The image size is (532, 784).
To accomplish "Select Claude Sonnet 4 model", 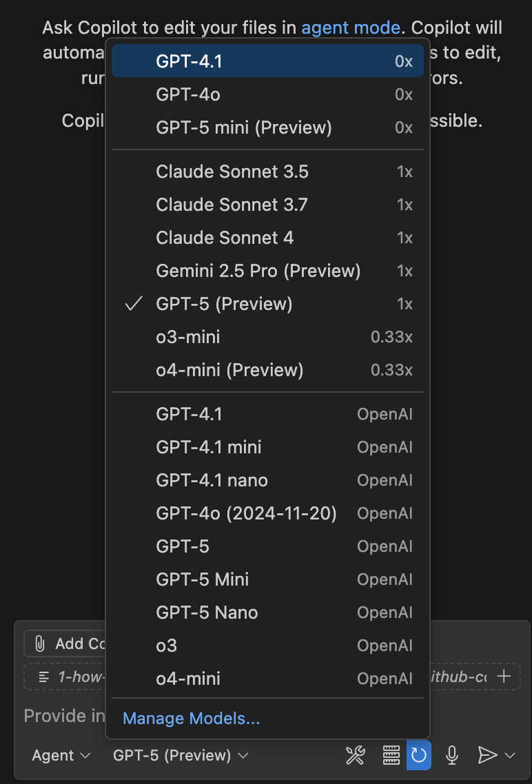I will (x=267, y=238).
